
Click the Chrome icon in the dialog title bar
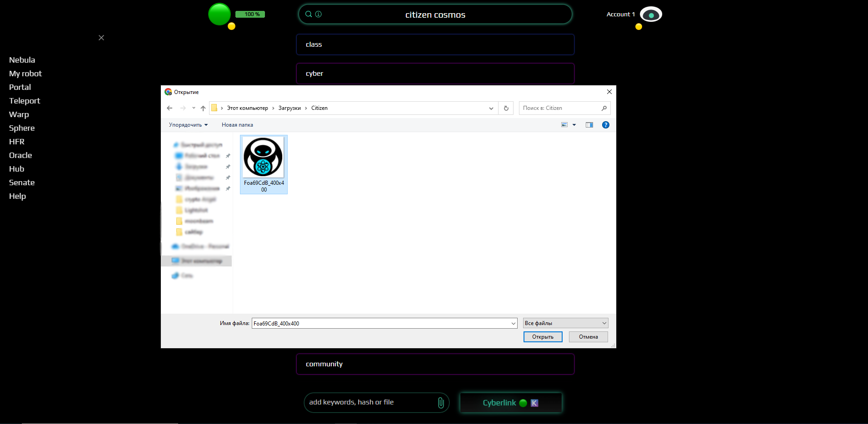(168, 92)
